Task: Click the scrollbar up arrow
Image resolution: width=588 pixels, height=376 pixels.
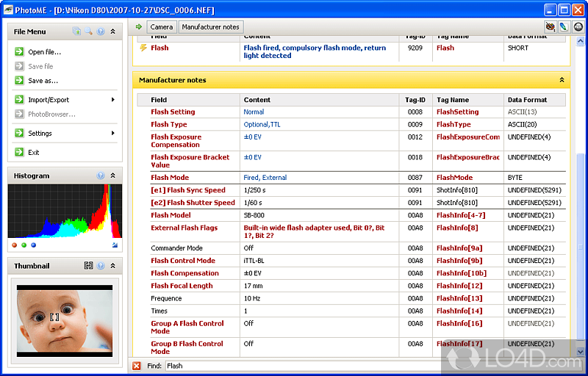Action: [580, 41]
